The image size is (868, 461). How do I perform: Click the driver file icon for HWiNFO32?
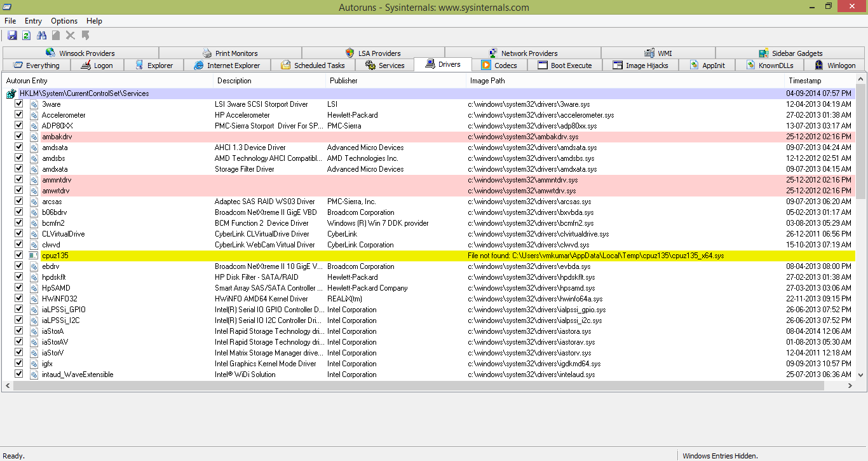[34, 299]
